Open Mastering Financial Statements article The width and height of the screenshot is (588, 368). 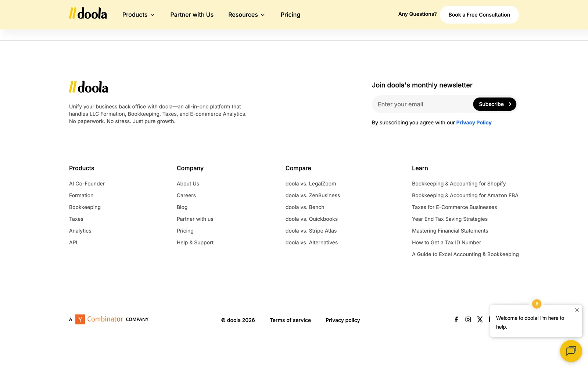pyautogui.click(x=450, y=231)
